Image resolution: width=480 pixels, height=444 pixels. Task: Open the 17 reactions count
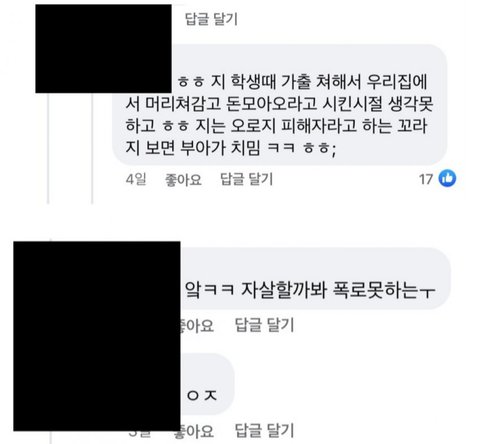[x=426, y=179]
